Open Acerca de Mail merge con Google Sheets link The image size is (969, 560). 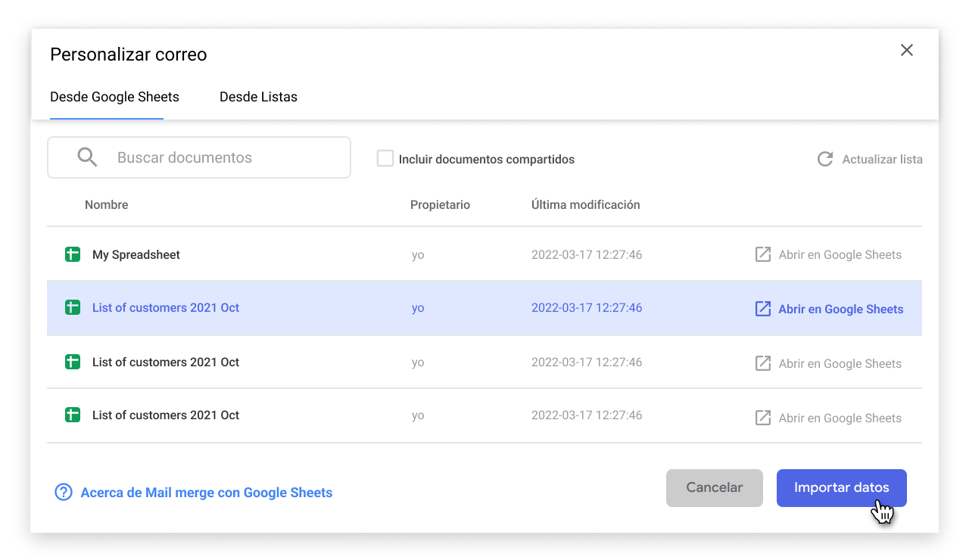coord(206,492)
